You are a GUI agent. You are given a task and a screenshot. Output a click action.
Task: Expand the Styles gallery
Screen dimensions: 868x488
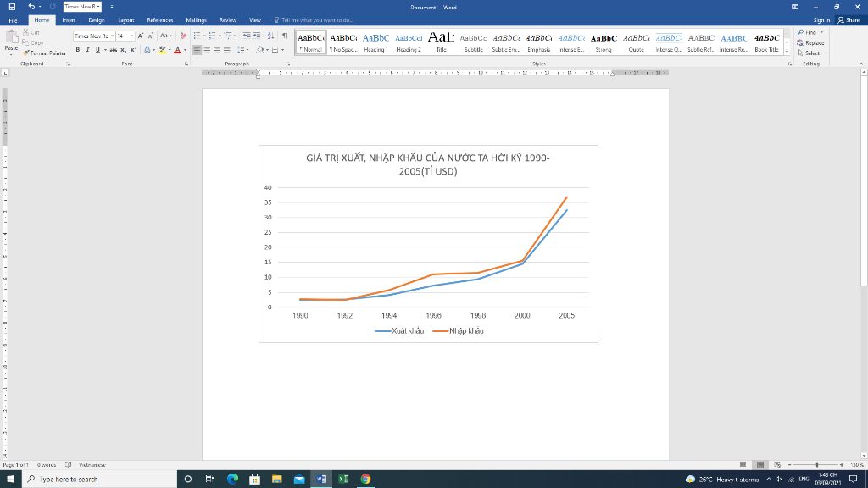pyautogui.click(x=787, y=52)
